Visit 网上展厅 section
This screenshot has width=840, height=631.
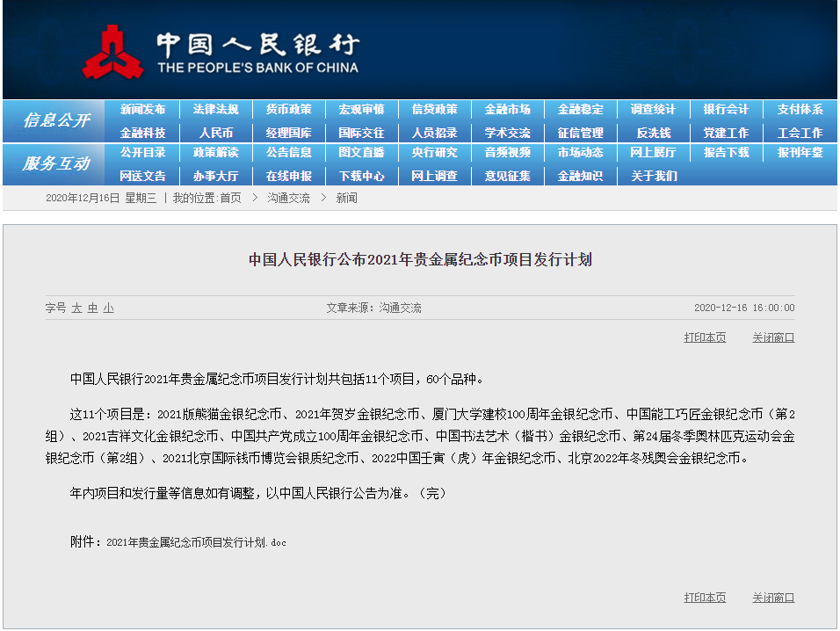click(653, 153)
